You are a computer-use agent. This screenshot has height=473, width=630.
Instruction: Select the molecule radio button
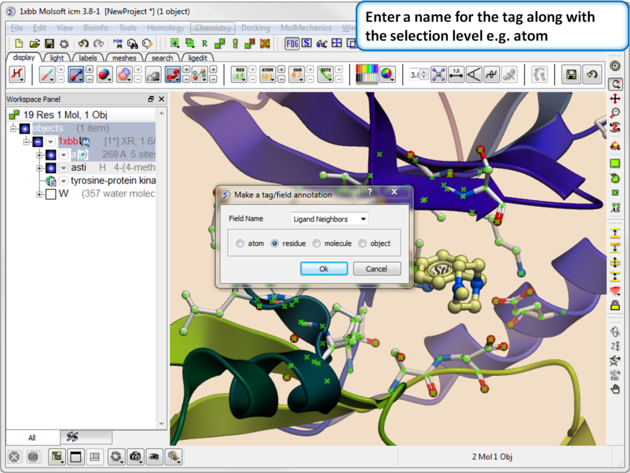coord(317,243)
